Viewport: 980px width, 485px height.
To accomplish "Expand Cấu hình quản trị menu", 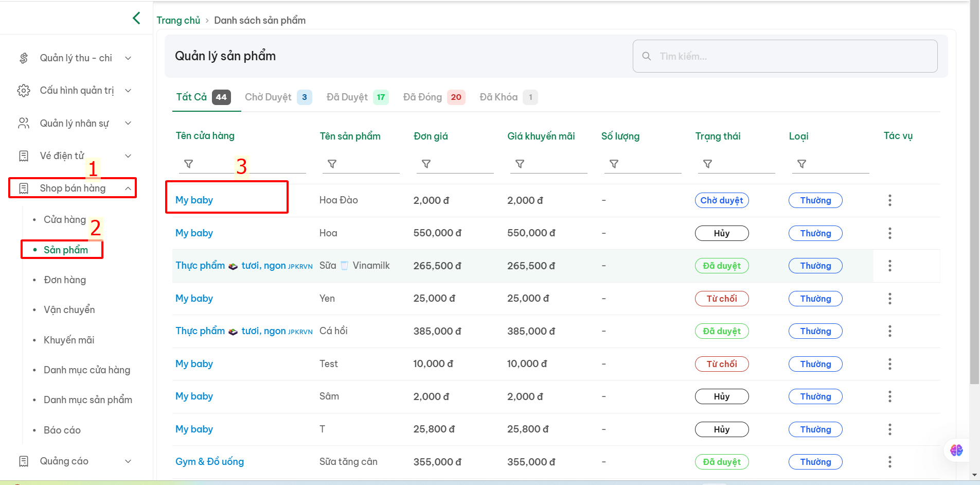I will point(128,91).
